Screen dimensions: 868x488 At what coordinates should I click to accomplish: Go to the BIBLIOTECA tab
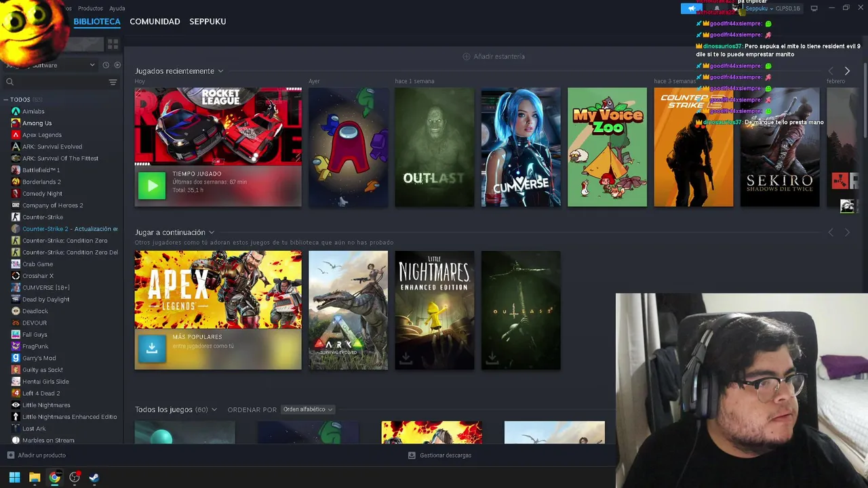(97, 22)
